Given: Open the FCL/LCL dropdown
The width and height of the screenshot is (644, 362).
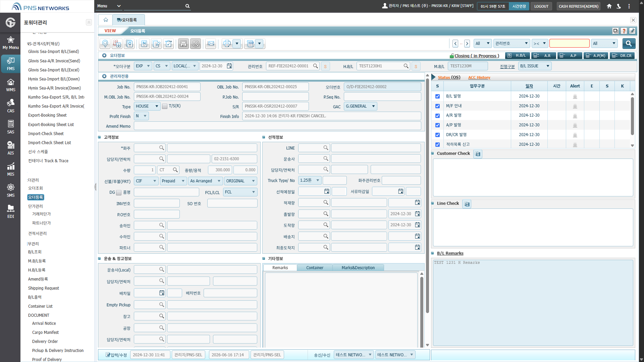Looking at the screenshot, I should tap(240, 192).
